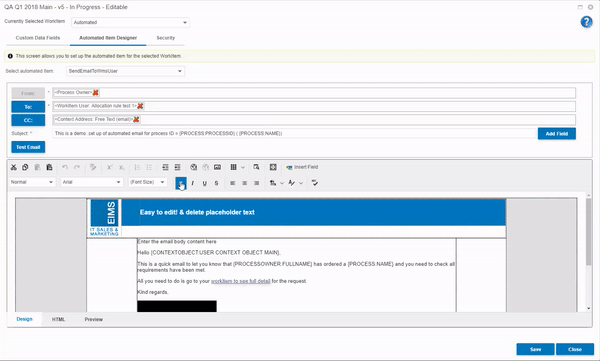Click the Insert Field button
Viewport: 600px width, 361px height.
tap(302, 167)
